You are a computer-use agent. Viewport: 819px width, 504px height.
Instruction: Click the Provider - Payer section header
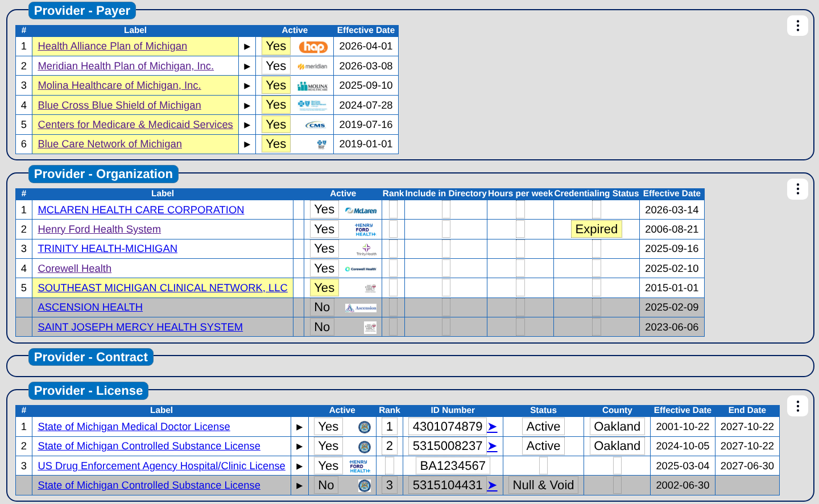click(82, 11)
